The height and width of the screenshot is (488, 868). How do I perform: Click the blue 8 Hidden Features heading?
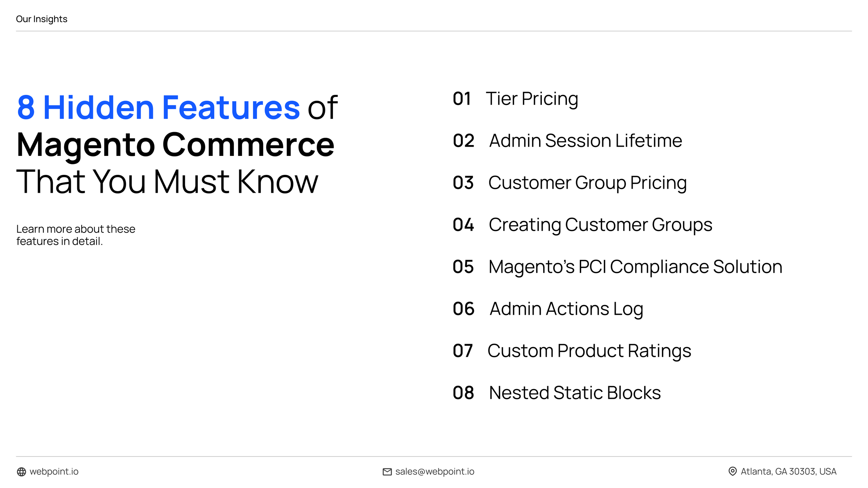158,107
